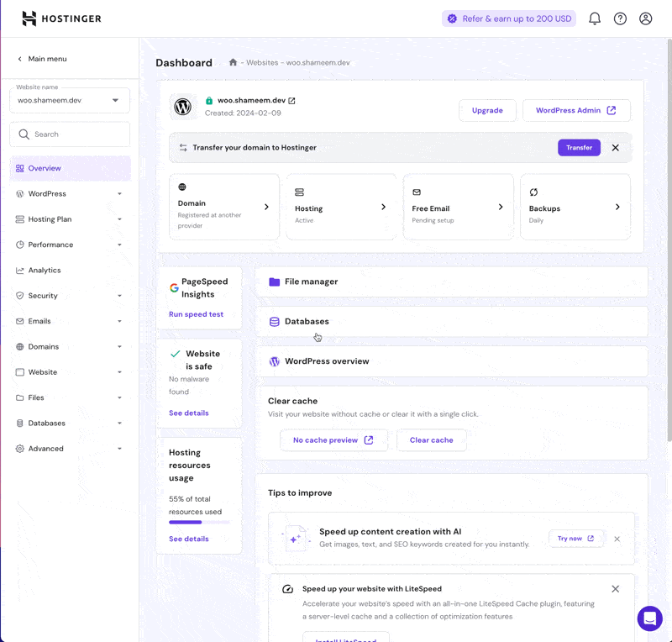
Task: Click the Security shield icon in sidebar
Action: point(19,296)
